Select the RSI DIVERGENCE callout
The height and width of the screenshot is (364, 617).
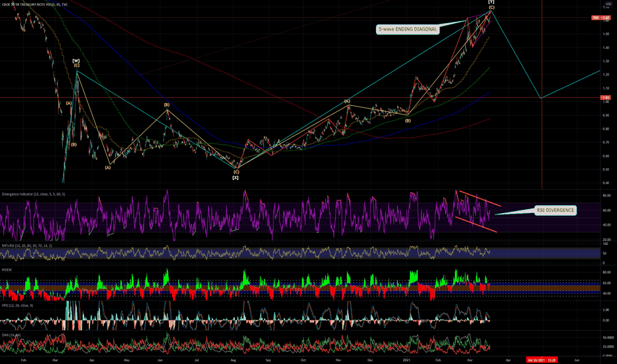click(x=555, y=210)
